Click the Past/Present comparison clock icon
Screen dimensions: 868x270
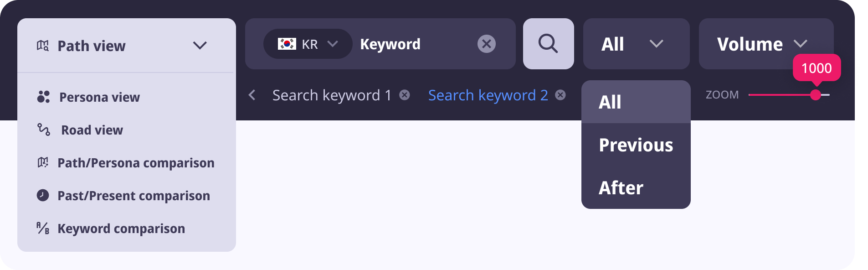coord(43,195)
